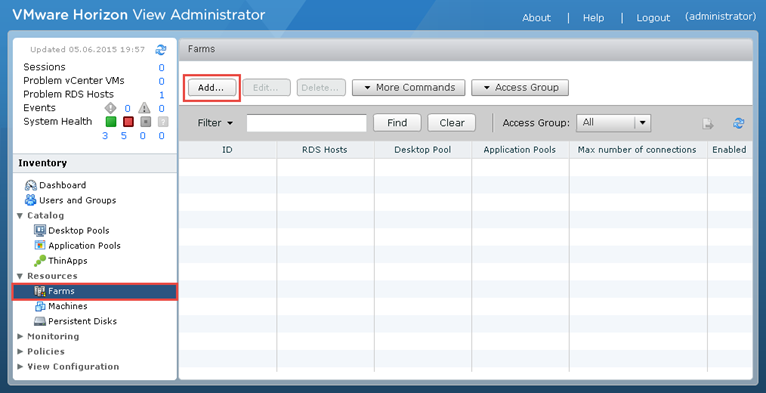Collapse the Catalog tree section
The image size is (766, 393).
pyautogui.click(x=20, y=216)
